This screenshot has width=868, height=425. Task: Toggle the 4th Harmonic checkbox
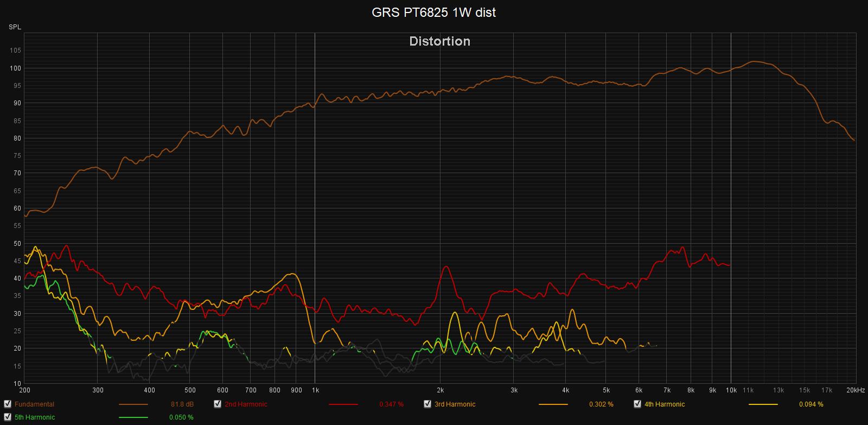coord(637,404)
